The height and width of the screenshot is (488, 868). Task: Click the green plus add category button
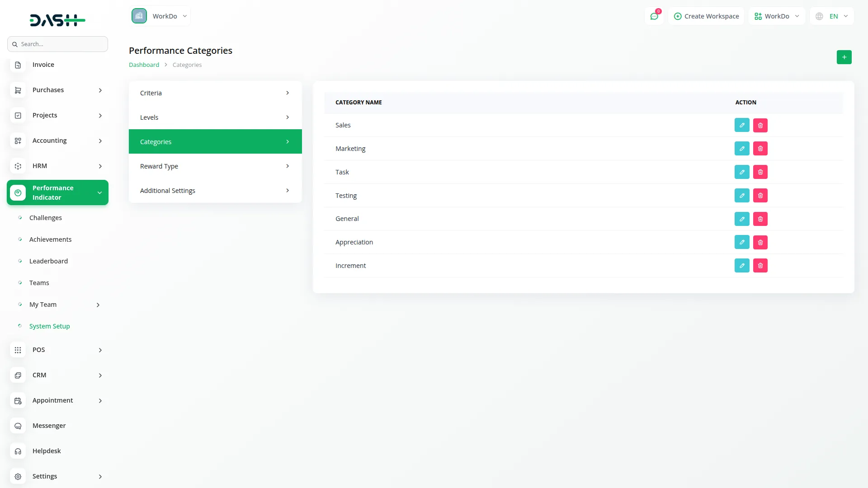click(x=844, y=57)
